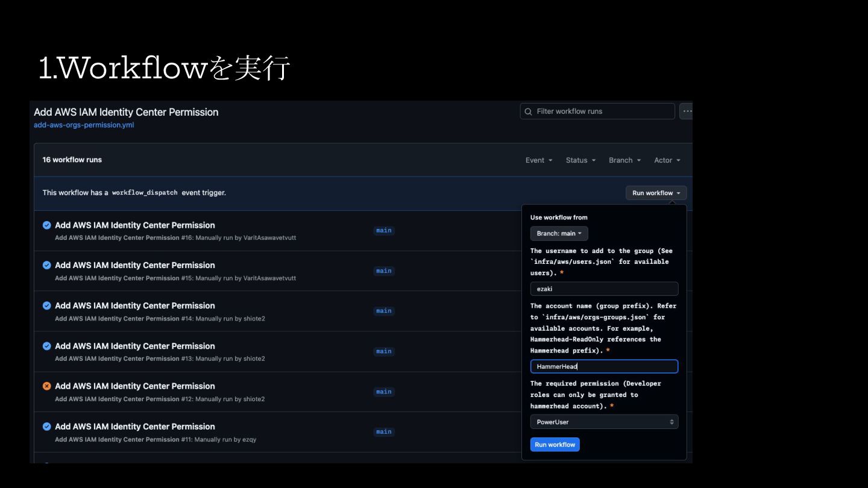Viewport: 868px width, 488px height.
Task: Open the Status filter dropdown
Action: click(x=580, y=160)
